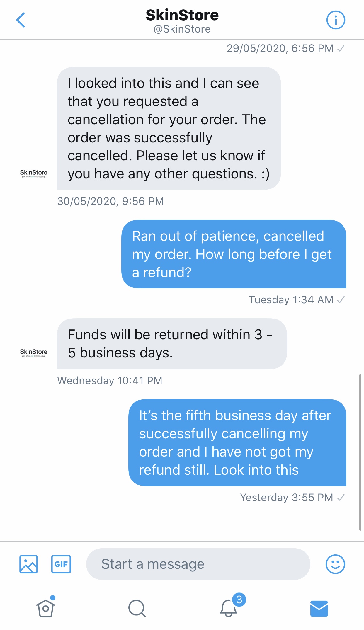Open the GIF picker

click(61, 564)
